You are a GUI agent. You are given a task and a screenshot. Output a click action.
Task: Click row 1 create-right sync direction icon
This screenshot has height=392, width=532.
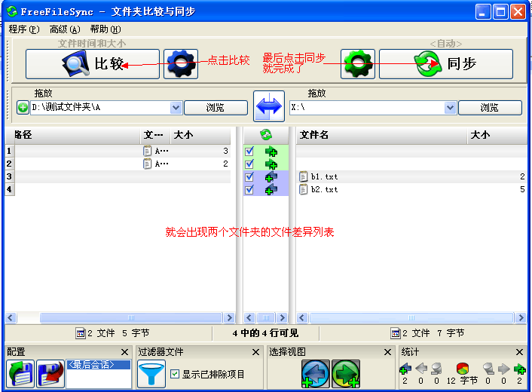[x=271, y=152]
